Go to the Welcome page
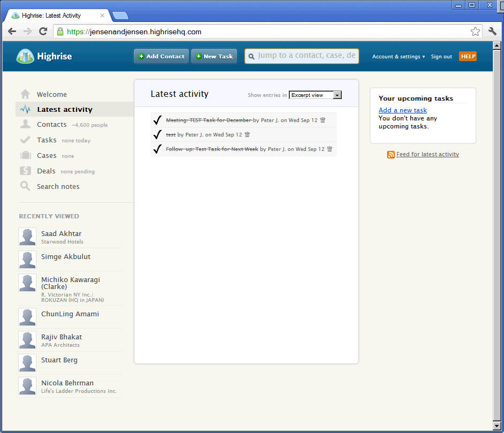Viewport: 504px width, 433px height. (x=52, y=94)
